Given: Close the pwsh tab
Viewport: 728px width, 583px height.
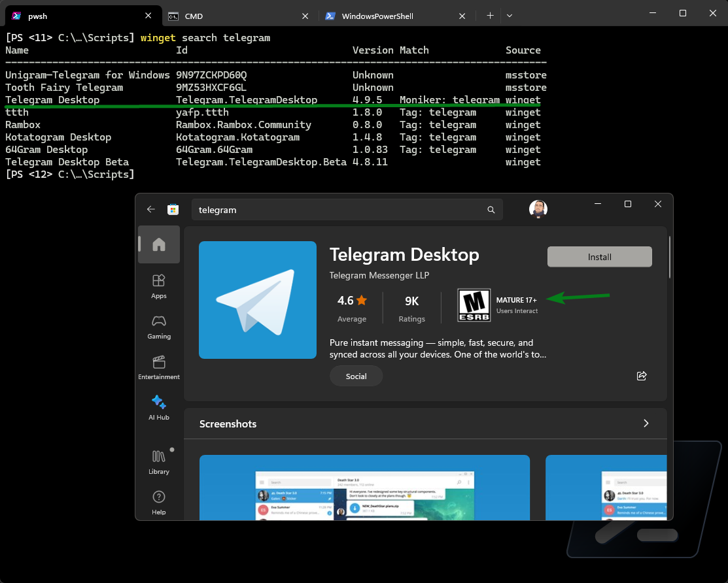Looking at the screenshot, I should (x=148, y=16).
